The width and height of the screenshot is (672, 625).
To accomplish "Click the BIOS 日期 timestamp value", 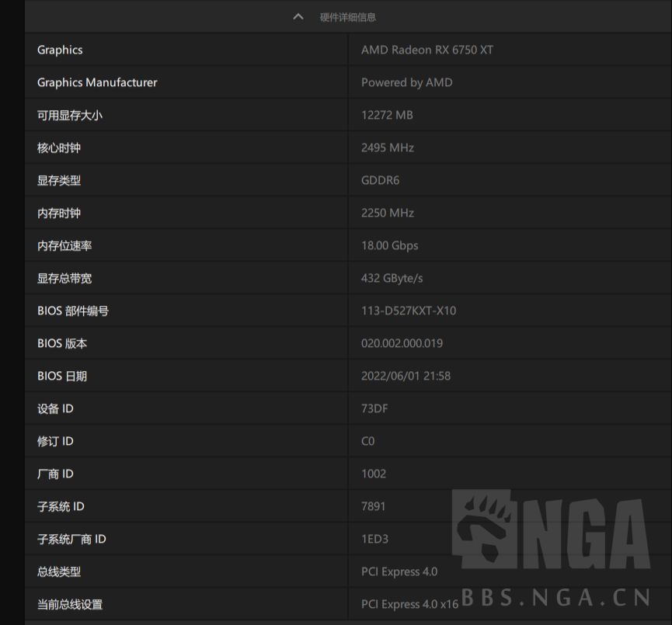I will pyautogui.click(x=407, y=375).
